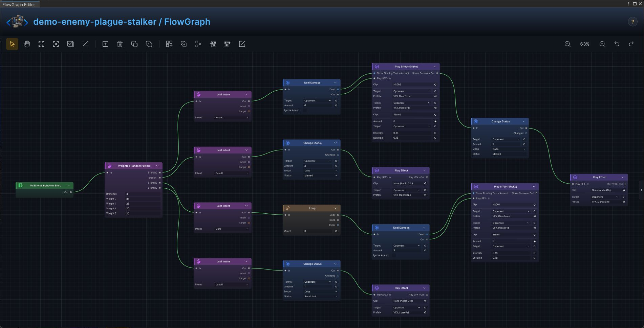This screenshot has height=328, width=644.
Task: Select the FlowGraph Editor tab
Action: [19, 4]
